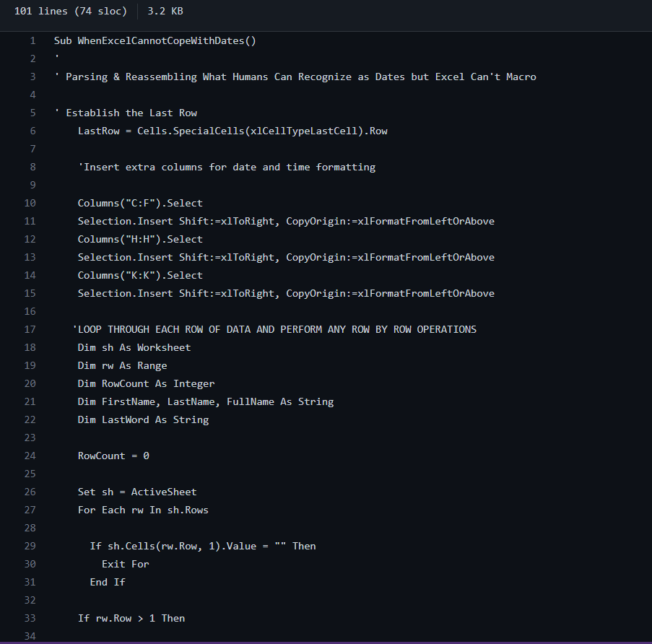The width and height of the screenshot is (652, 644).
Task: Jump to line number 17
Action: tap(30, 329)
